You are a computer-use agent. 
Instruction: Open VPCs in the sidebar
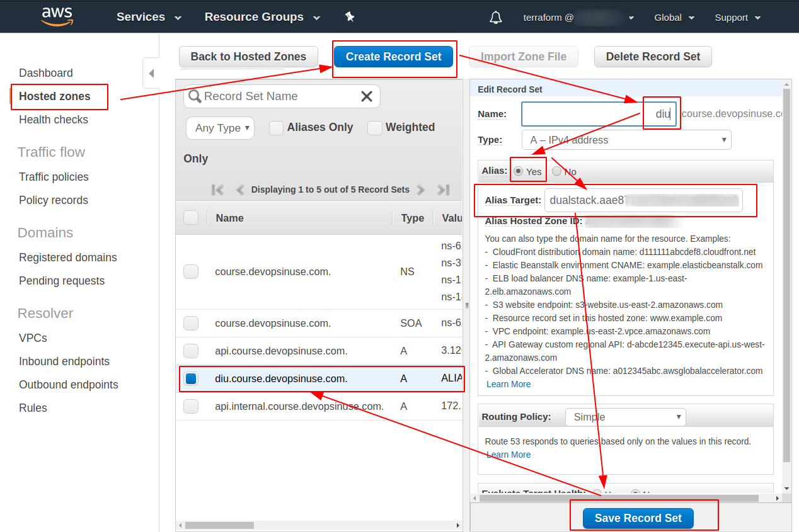33,338
